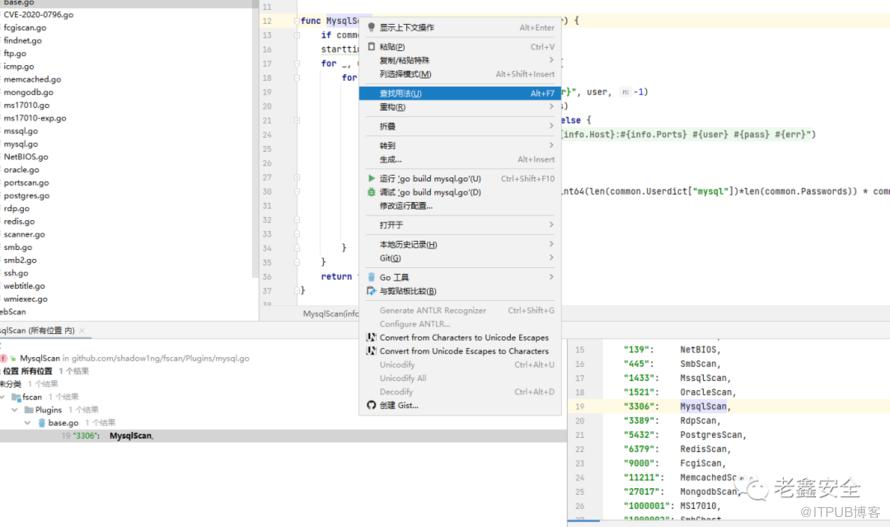The height and width of the screenshot is (527, 890).
Task: Close the MysqlScan find usages tab
Action: pyautogui.click(x=84, y=331)
